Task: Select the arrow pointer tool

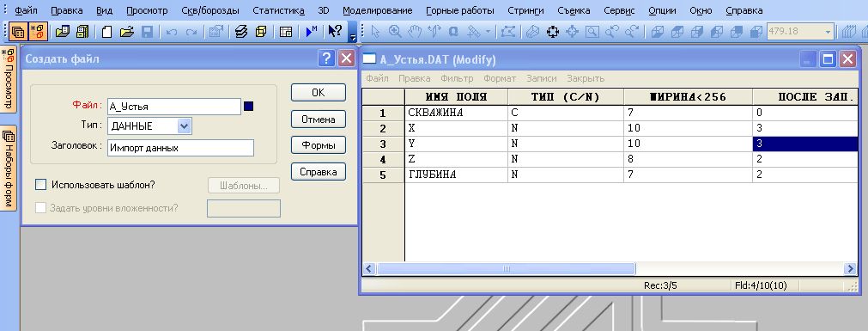Action: pyautogui.click(x=376, y=32)
